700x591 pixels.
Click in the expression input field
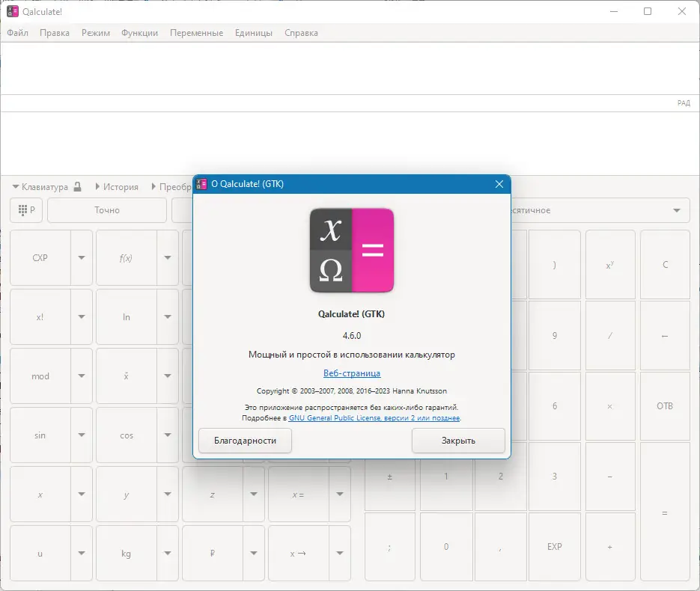pos(350,69)
